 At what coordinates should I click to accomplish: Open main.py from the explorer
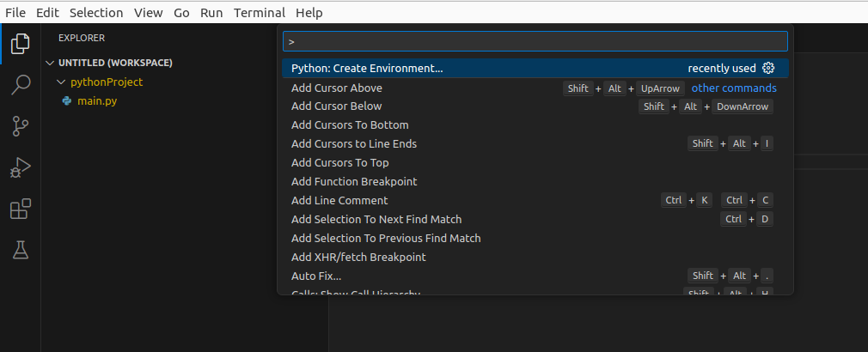[x=95, y=101]
